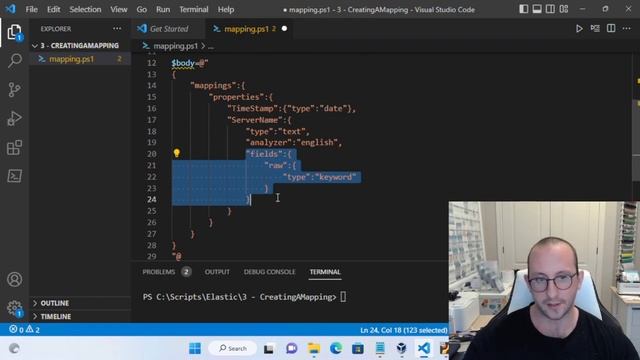
Task: Click the Visual Studio Code taskbar icon
Action: point(424,348)
